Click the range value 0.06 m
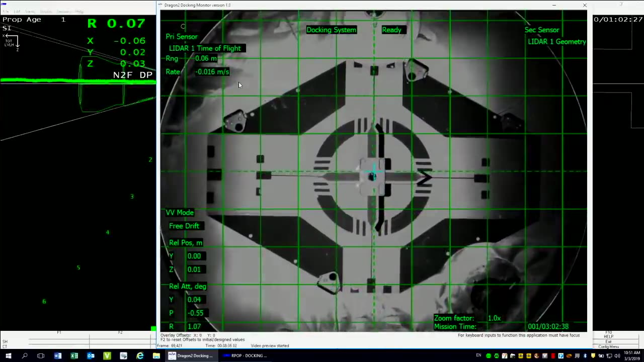644x362 pixels. tap(206, 58)
